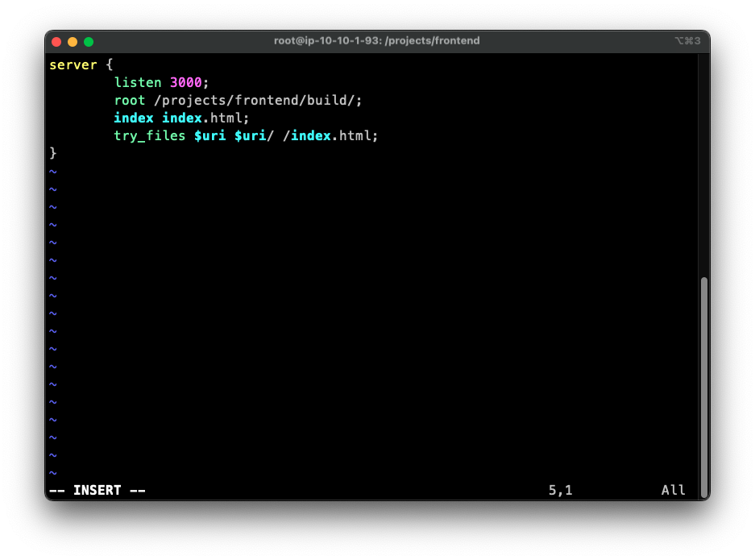Click the yellow minimize window button

pyautogui.click(x=73, y=41)
